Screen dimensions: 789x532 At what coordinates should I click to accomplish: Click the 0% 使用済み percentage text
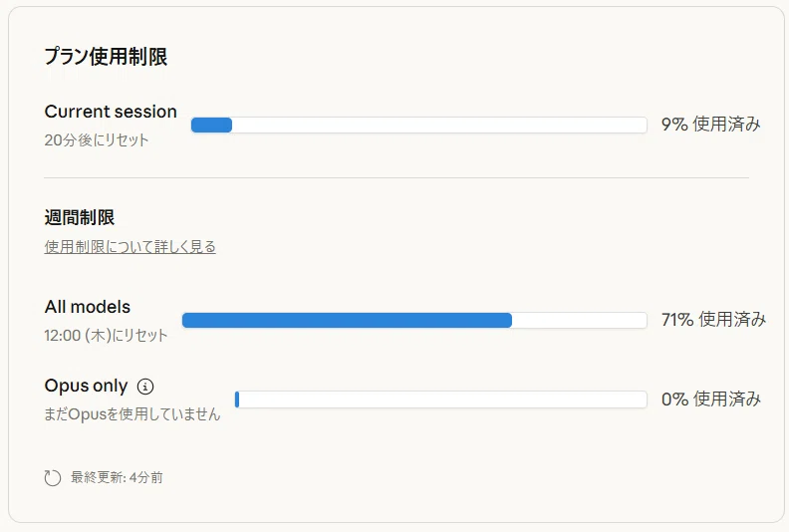click(711, 399)
